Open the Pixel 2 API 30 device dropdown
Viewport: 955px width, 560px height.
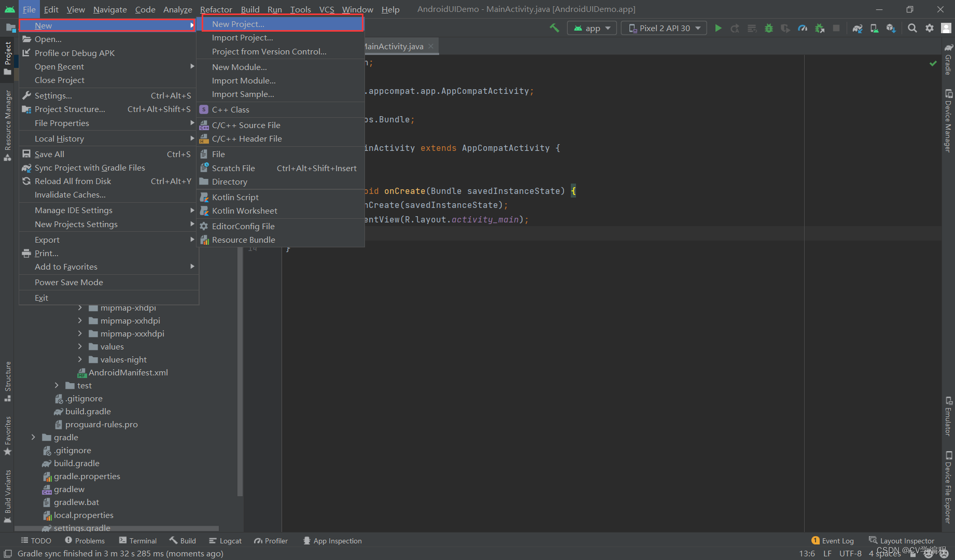[664, 28]
